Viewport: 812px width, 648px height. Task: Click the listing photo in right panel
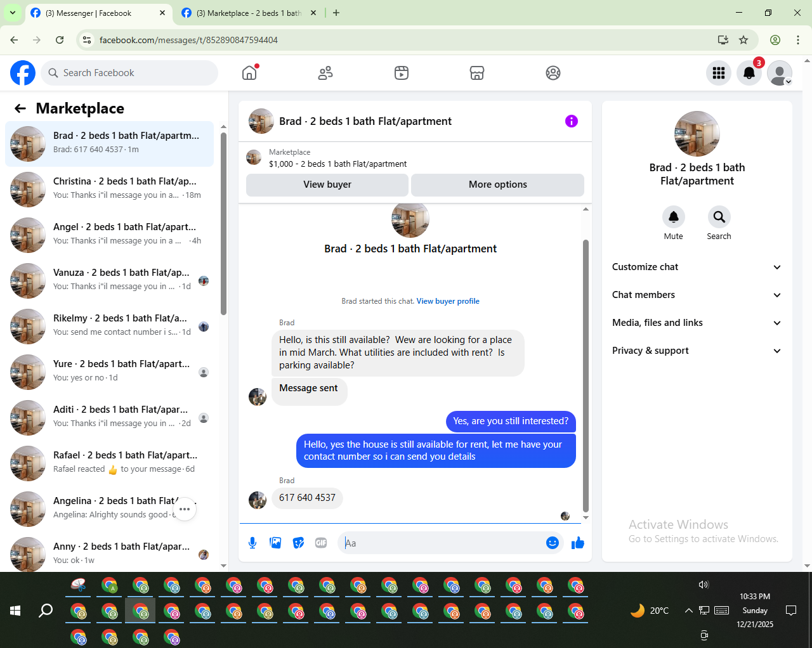[x=697, y=134]
